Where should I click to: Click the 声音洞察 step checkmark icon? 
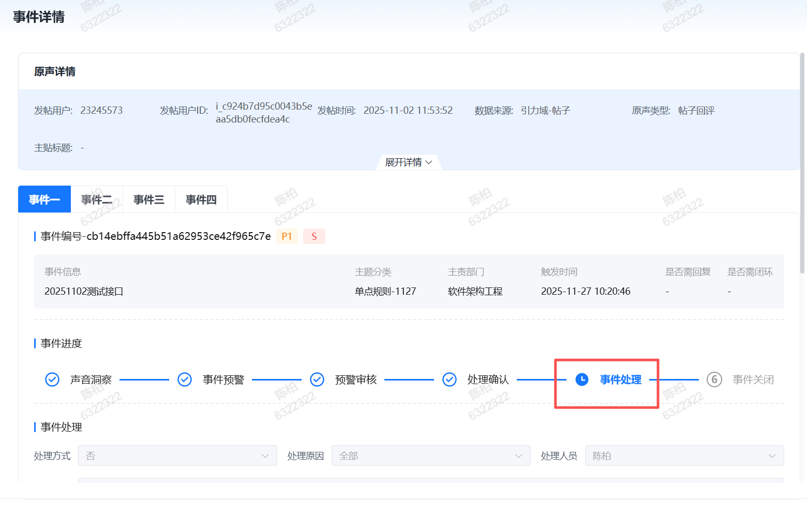click(52, 379)
